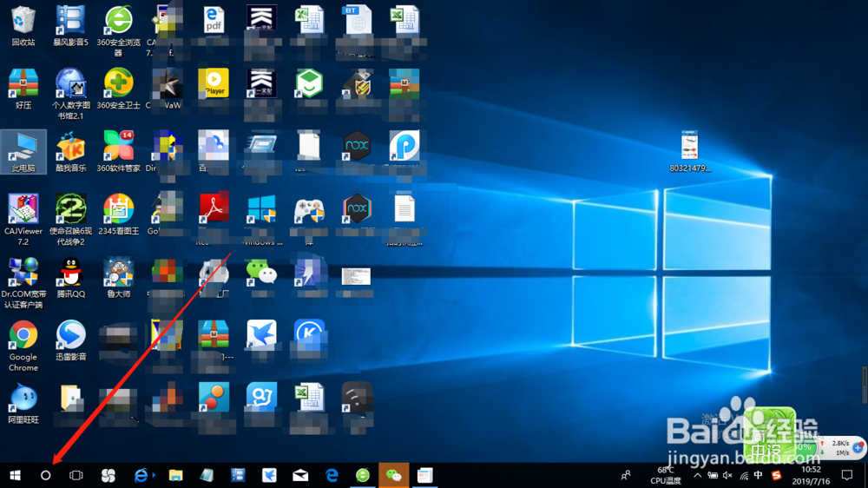Open 好压 desktop shortcut
868x488 pixels.
pos(23,89)
